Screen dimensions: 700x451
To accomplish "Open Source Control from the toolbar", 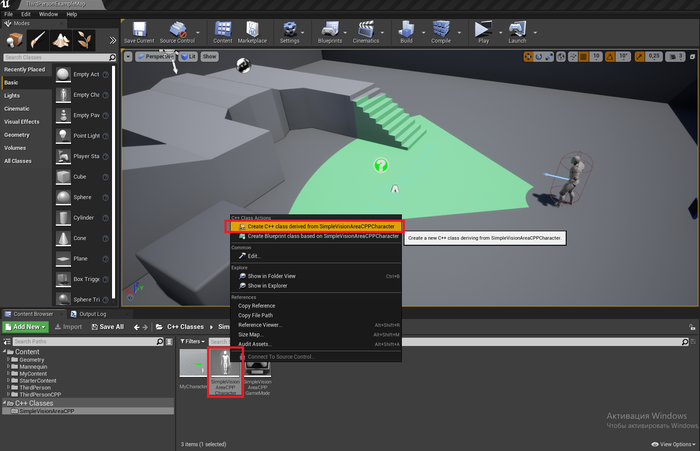I will 177,30.
